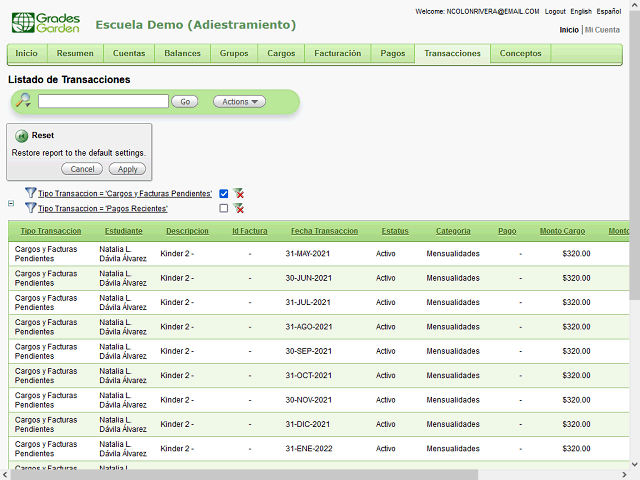The height and width of the screenshot is (480, 640).
Task: Remove the Cargos y Facturas Pendientes filter
Action: 238,193
